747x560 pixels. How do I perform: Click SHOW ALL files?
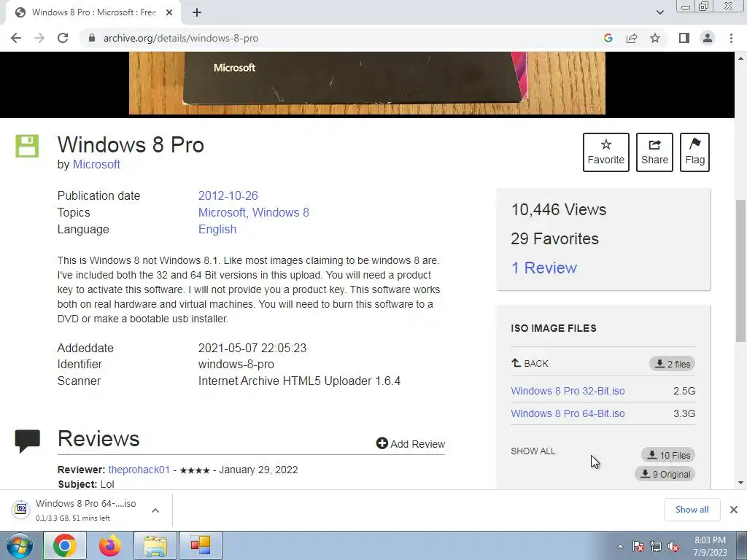coord(533,451)
